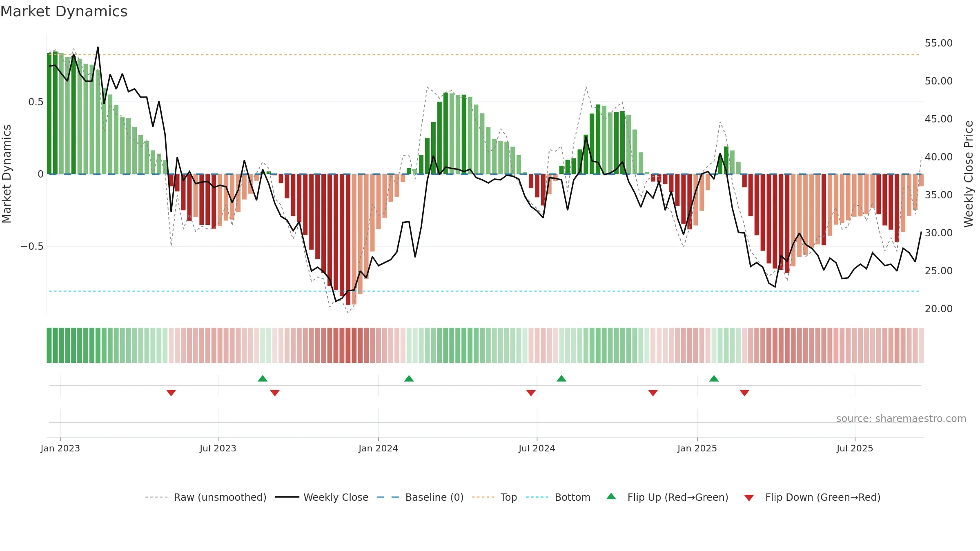Click the −0.5 Market Dynamics axis label
The image size is (980, 551).
click(32, 246)
